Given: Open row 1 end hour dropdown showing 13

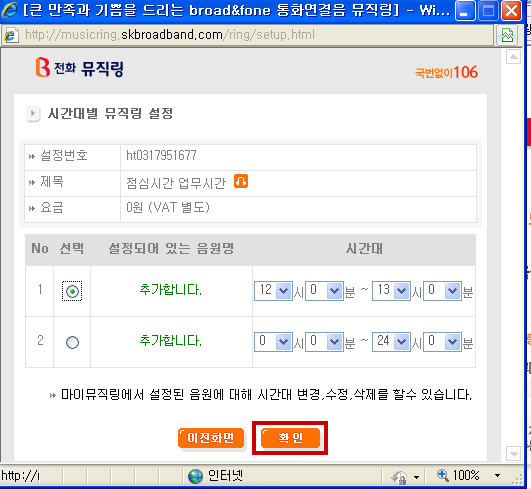Looking at the screenshot, I should click(x=391, y=291).
